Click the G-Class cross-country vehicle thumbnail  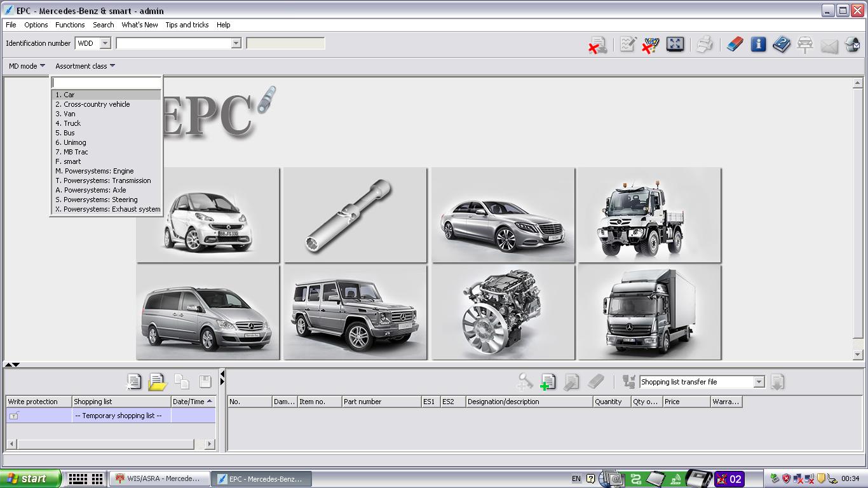point(355,313)
